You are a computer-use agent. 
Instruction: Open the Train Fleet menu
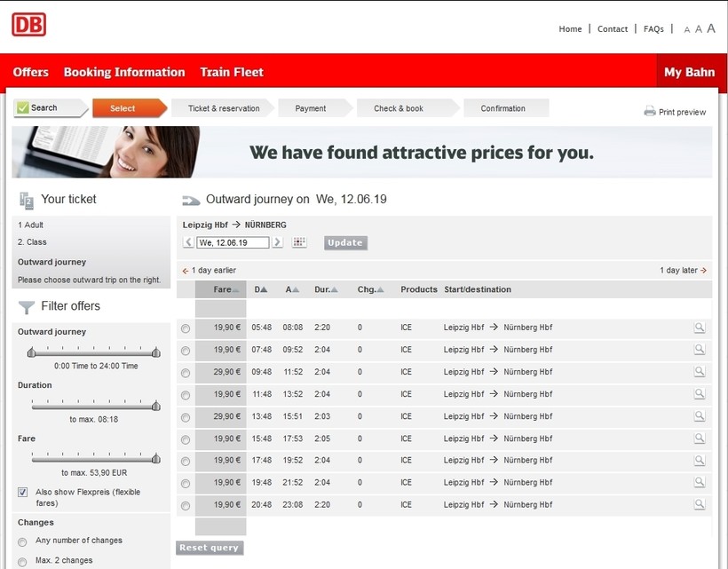(x=232, y=72)
